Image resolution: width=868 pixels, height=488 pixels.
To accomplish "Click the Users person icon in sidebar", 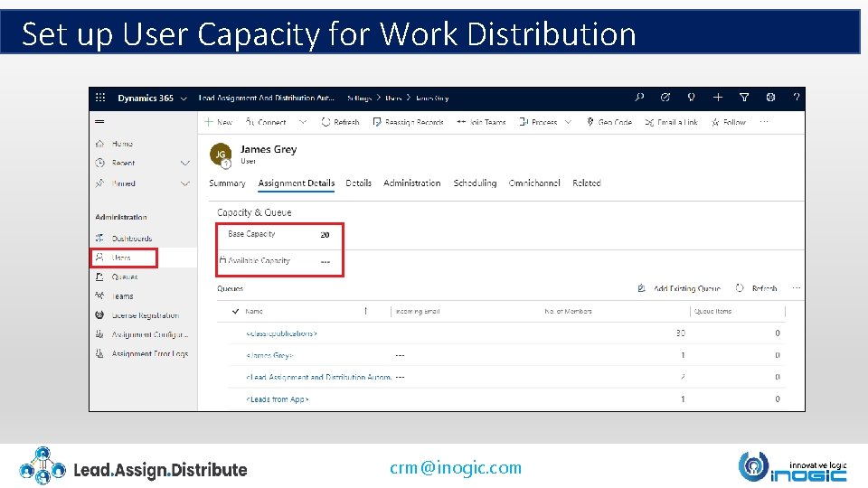I will click(x=99, y=258).
